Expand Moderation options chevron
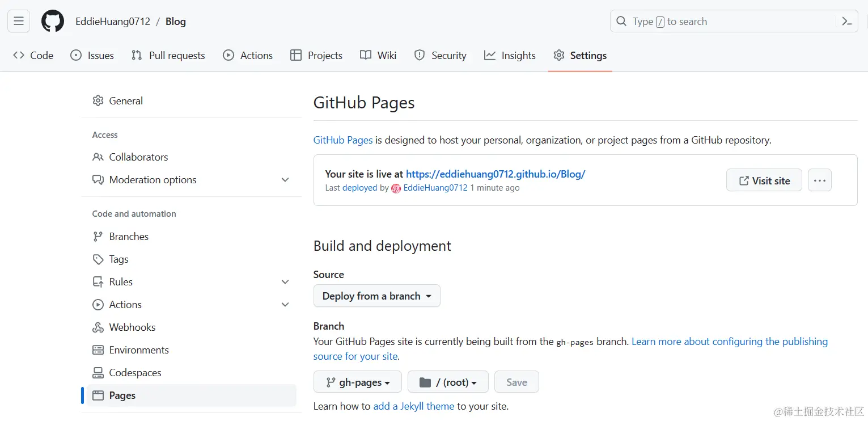 click(x=285, y=180)
